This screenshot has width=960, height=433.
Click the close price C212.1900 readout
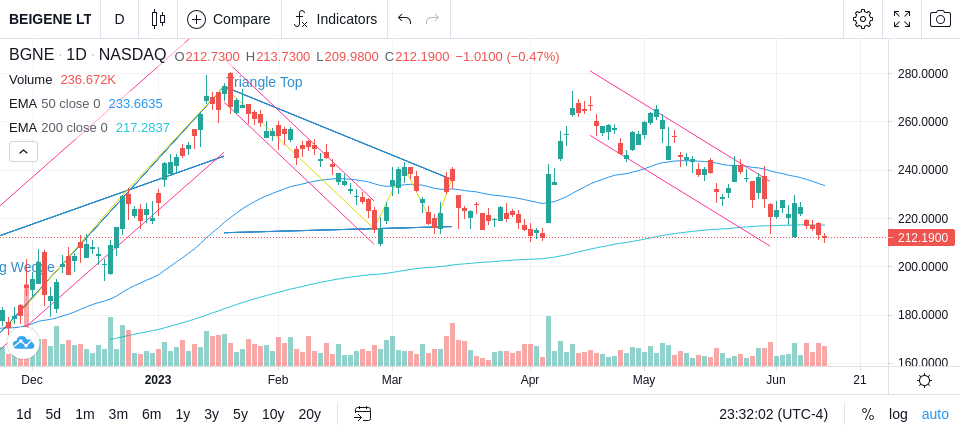click(x=418, y=57)
